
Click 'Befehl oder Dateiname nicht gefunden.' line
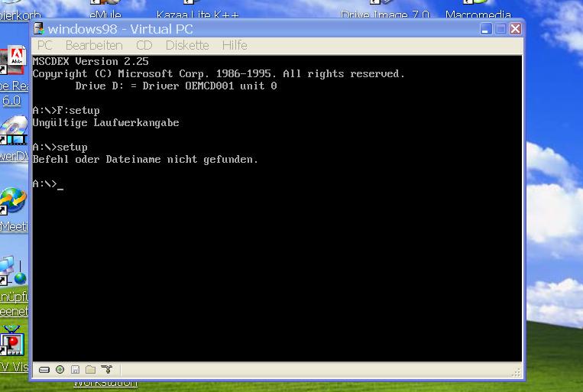coord(145,160)
